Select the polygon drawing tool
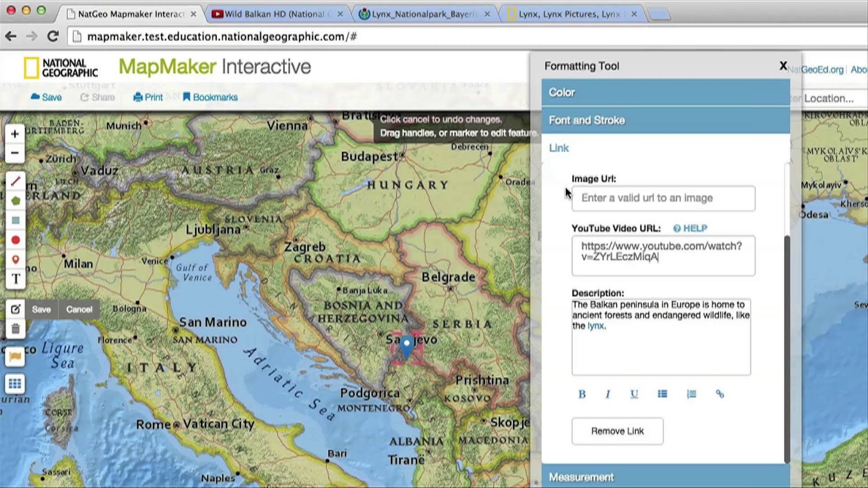This screenshot has width=868, height=488. (x=15, y=201)
